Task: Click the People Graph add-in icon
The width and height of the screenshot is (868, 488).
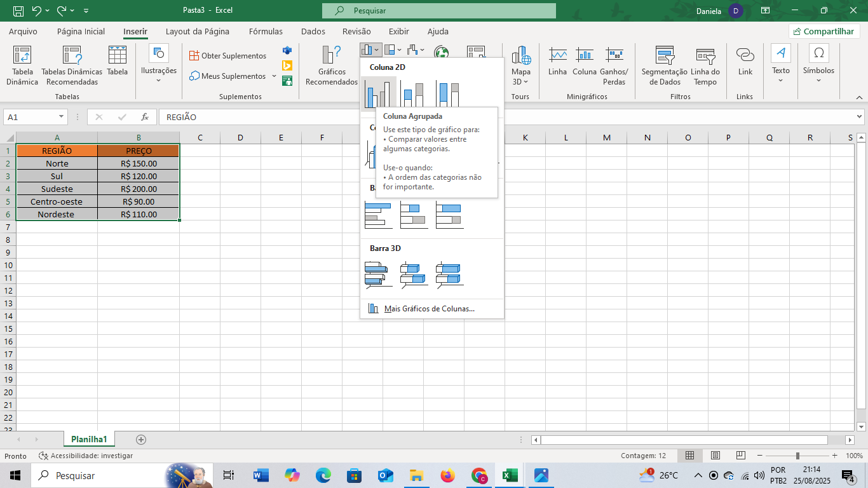Action: pos(287,81)
